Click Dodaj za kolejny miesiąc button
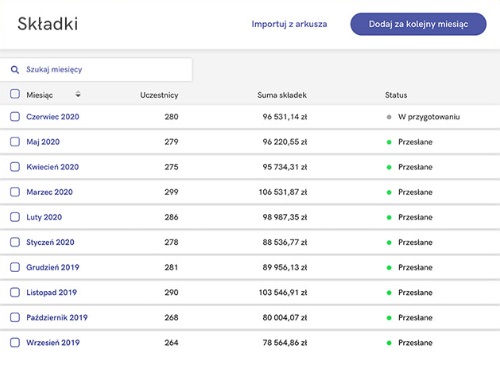 point(418,24)
